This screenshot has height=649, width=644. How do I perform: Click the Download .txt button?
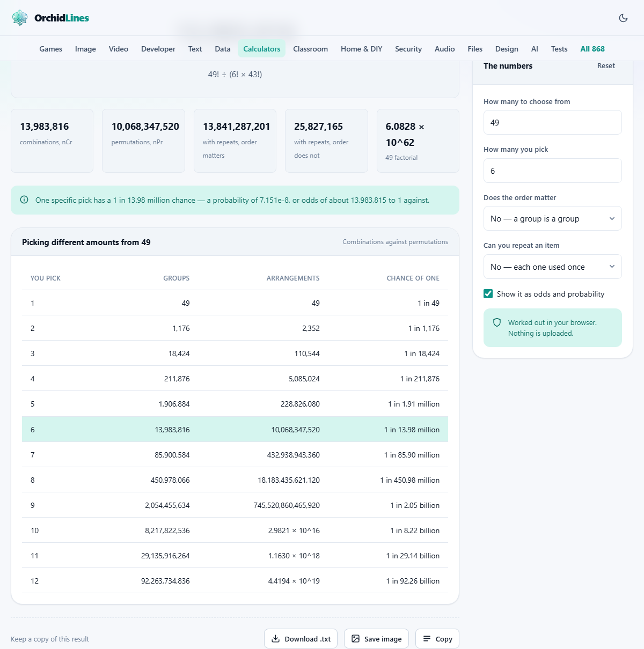(301, 639)
